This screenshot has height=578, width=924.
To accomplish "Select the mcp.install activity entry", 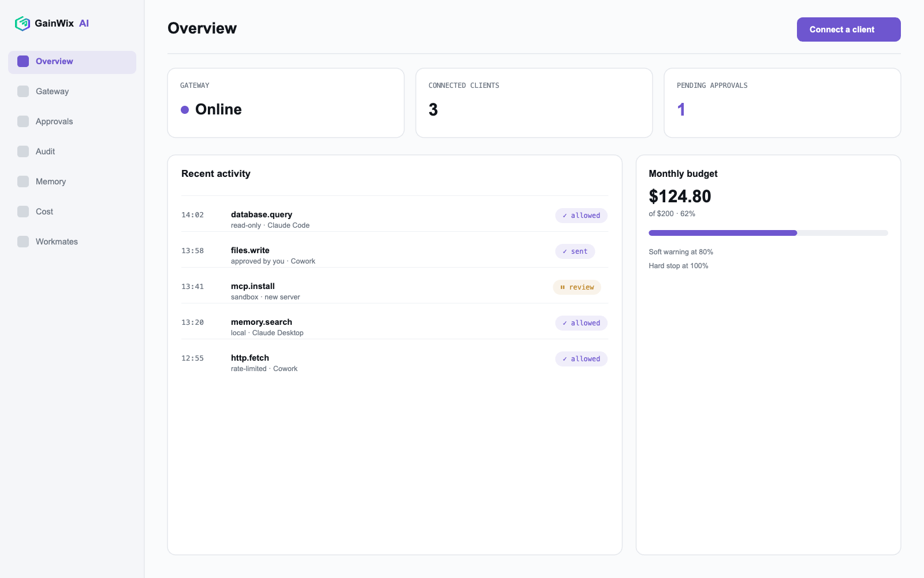I will pos(394,286).
